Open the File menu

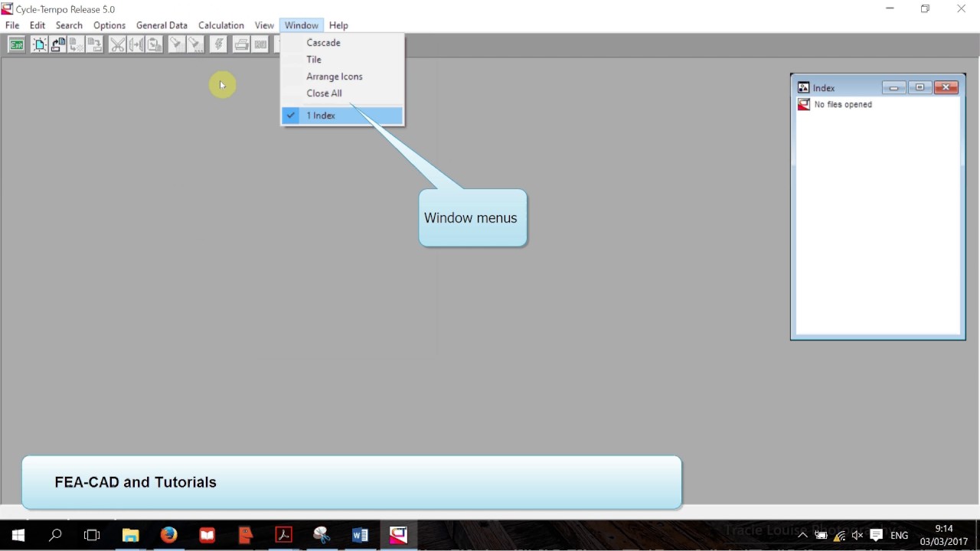12,25
